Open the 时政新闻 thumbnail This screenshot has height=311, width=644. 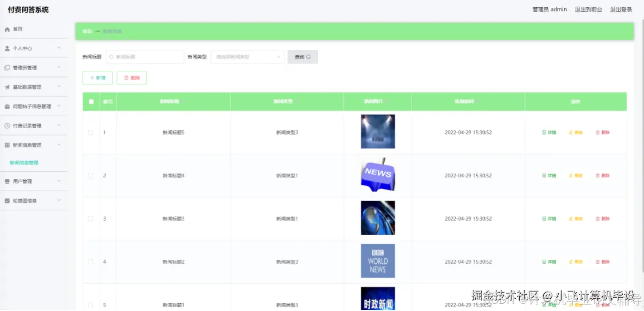(378, 299)
